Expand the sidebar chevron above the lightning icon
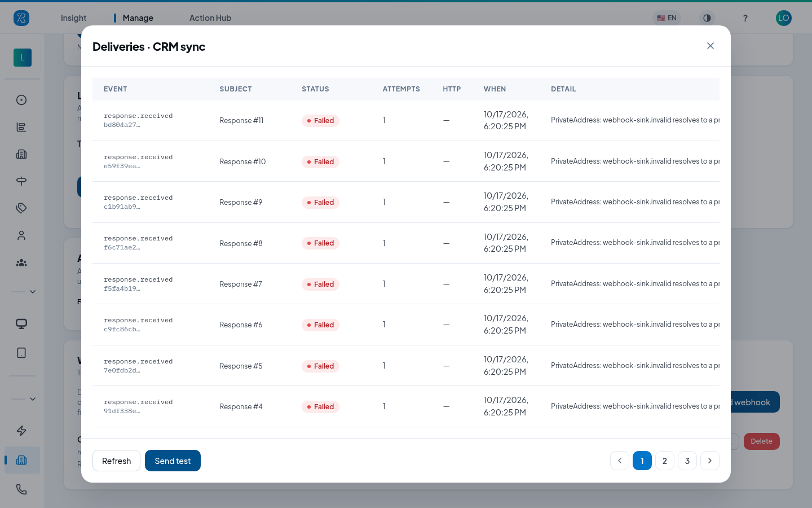812x508 pixels. [x=33, y=399]
